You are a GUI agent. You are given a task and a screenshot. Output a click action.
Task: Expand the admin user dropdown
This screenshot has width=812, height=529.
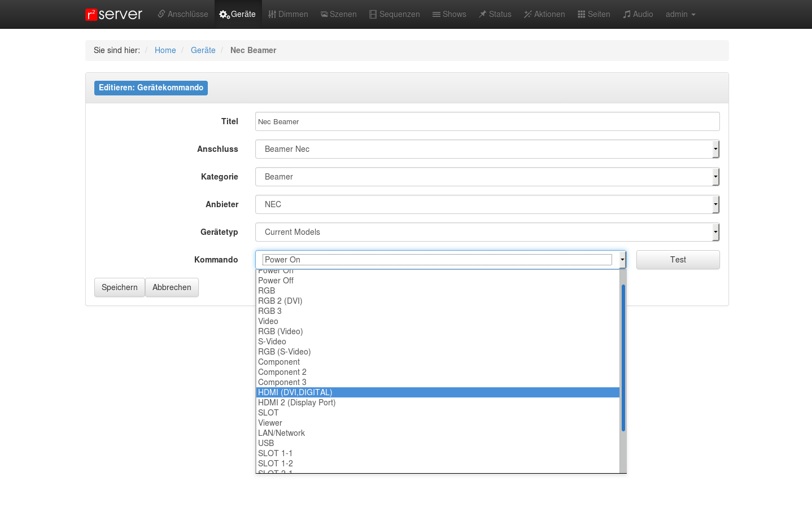click(x=680, y=14)
